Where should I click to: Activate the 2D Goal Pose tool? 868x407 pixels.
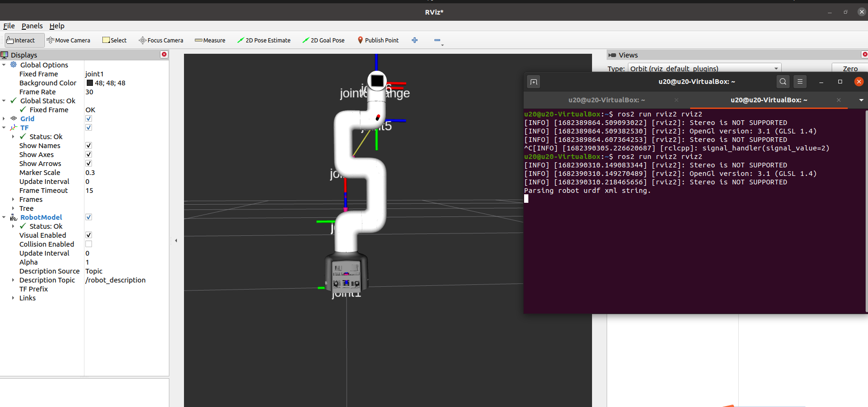coord(324,41)
